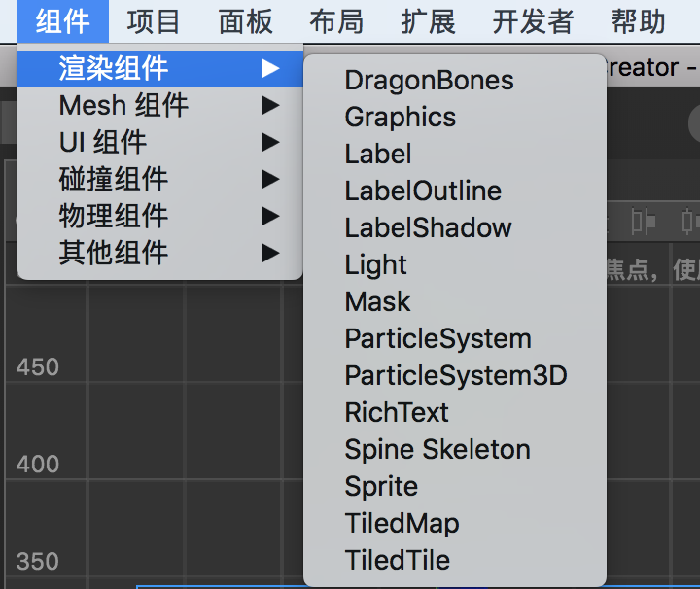Click the 帮助 menu
This screenshot has width=700, height=589.
(639, 21)
